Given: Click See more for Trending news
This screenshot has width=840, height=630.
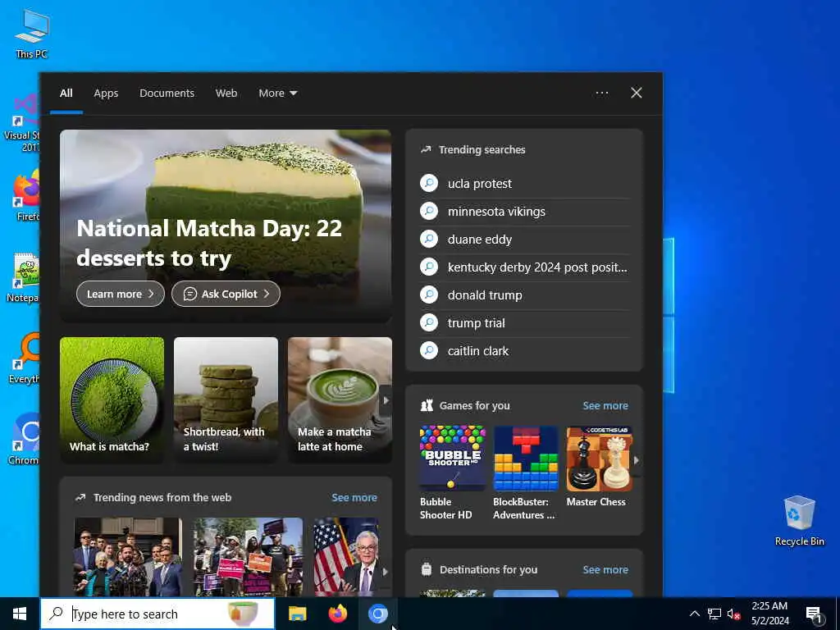Looking at the screenshot, I should tap(354, 497).
